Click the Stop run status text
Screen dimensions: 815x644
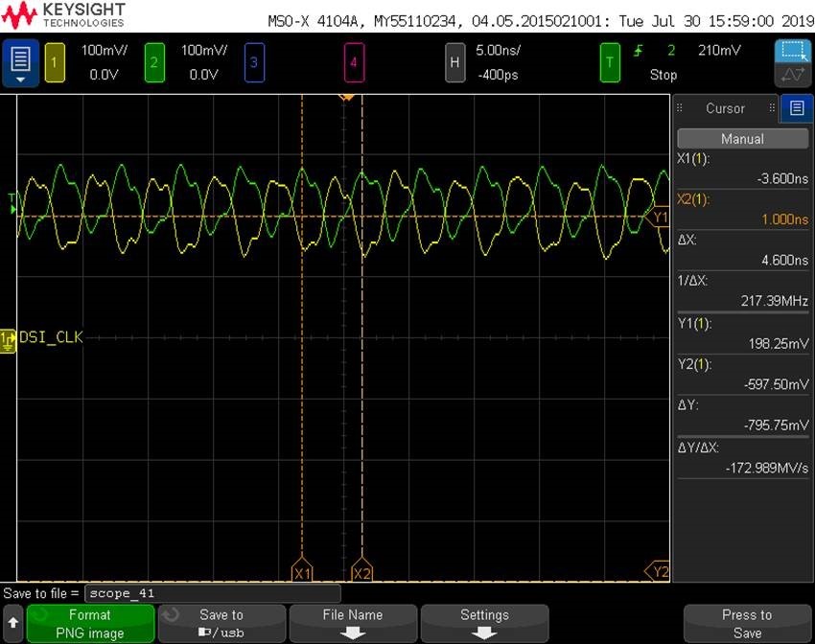(664, 75)
